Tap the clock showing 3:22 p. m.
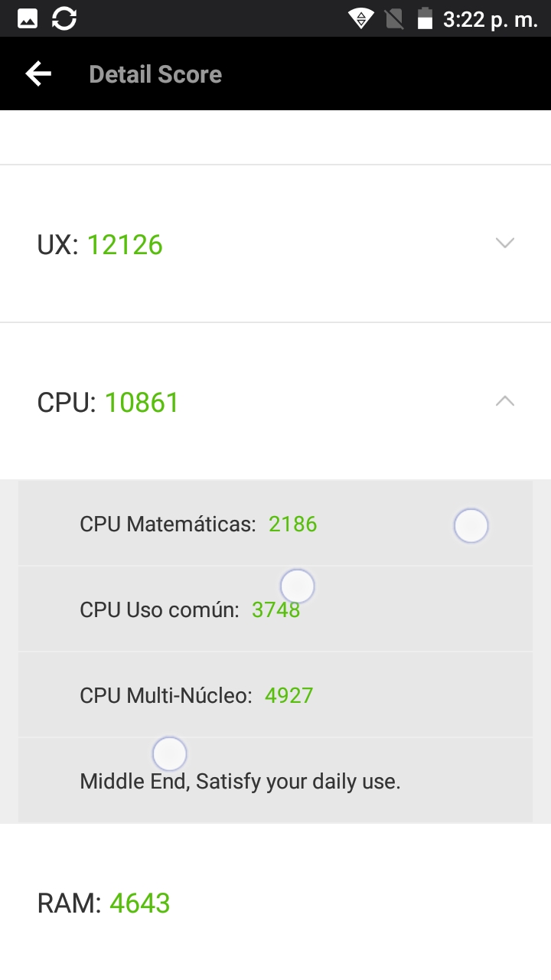551x980 pixels. (490, 19)
